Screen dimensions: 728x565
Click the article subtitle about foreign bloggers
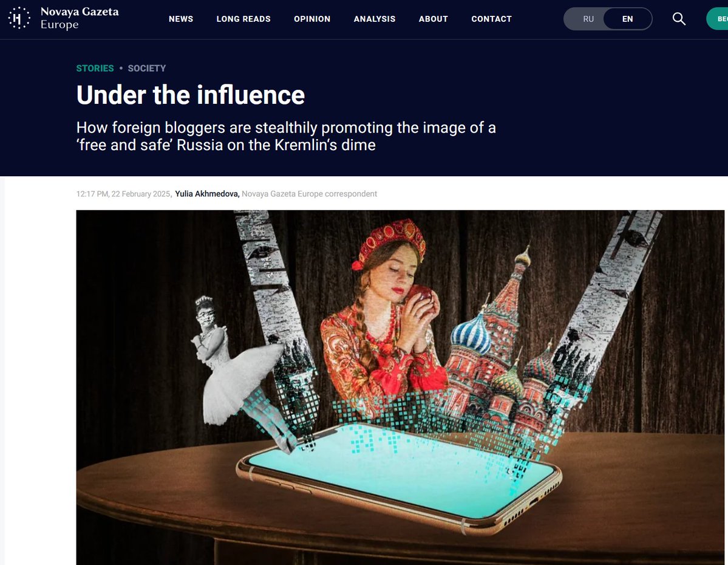point(286,136)
